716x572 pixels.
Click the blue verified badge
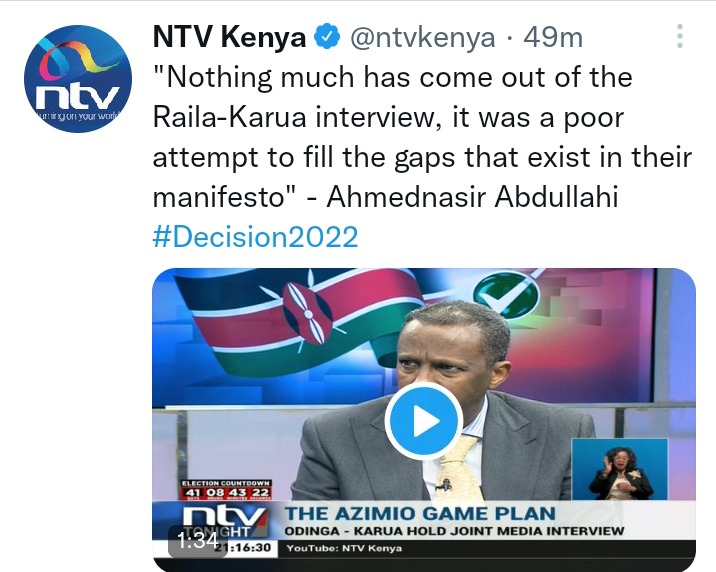pos(327,37)
